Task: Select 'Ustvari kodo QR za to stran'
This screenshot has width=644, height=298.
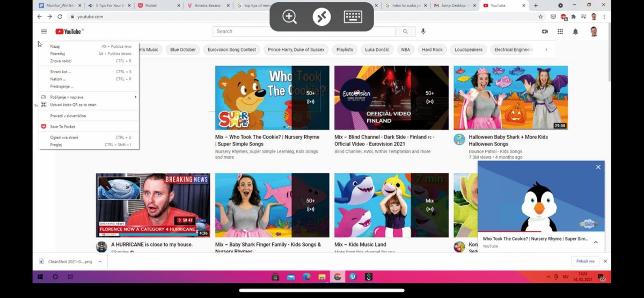Action: (89, 105)
